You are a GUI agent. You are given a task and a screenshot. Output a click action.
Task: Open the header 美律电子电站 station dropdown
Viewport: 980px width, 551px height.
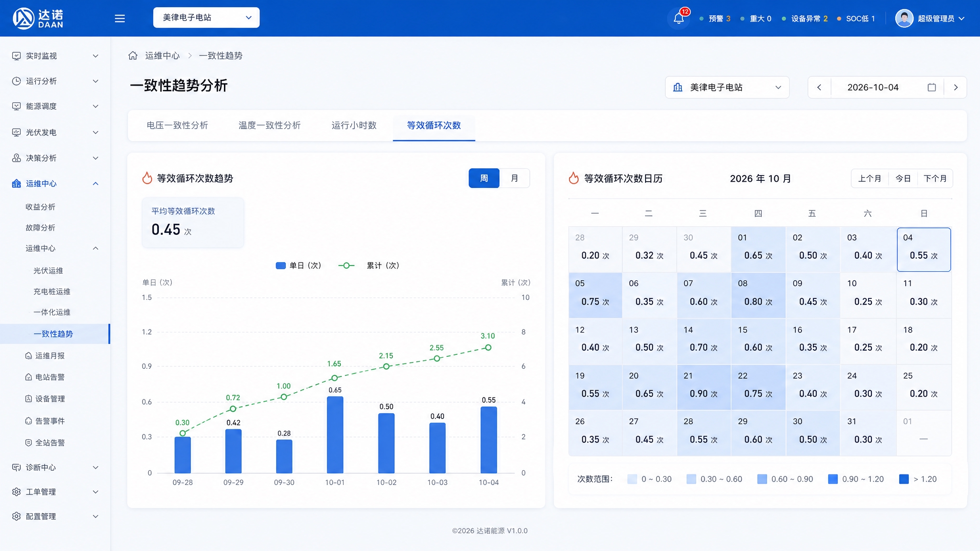coord(206,18)
